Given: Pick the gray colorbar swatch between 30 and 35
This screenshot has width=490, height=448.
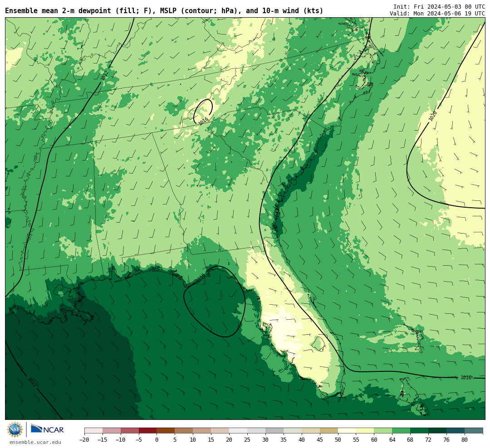Looking at the screenshot, I should [x=274, y=431].
